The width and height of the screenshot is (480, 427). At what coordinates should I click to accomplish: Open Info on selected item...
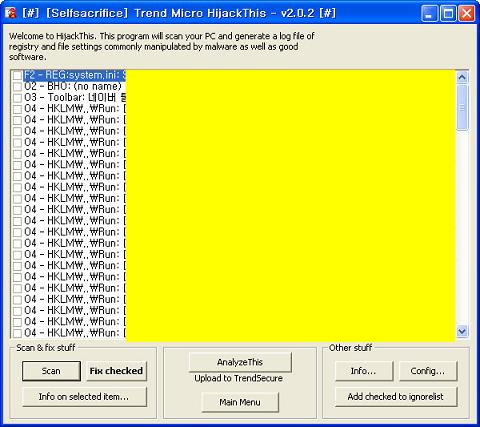click(84, 397)
